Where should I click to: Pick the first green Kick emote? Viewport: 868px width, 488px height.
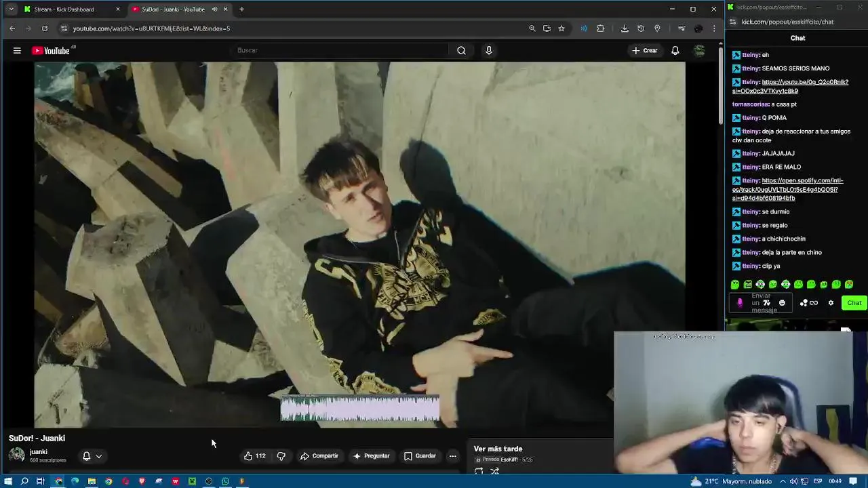coord(735,285)
